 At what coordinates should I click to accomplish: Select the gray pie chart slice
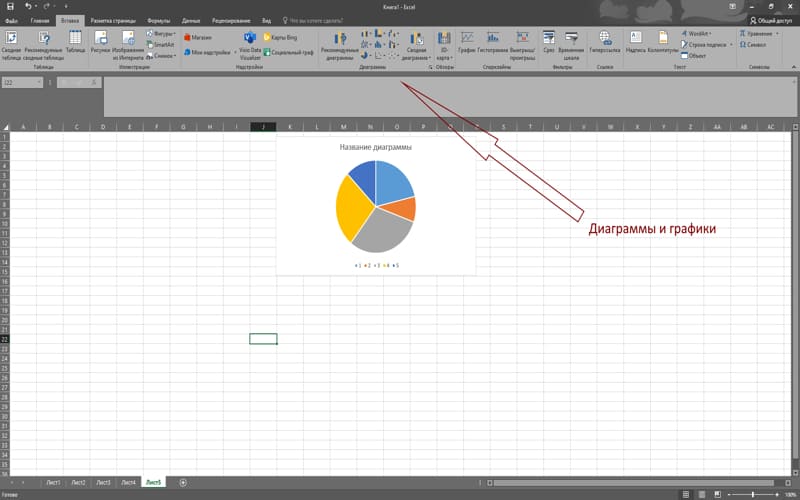tap(384, 232)
